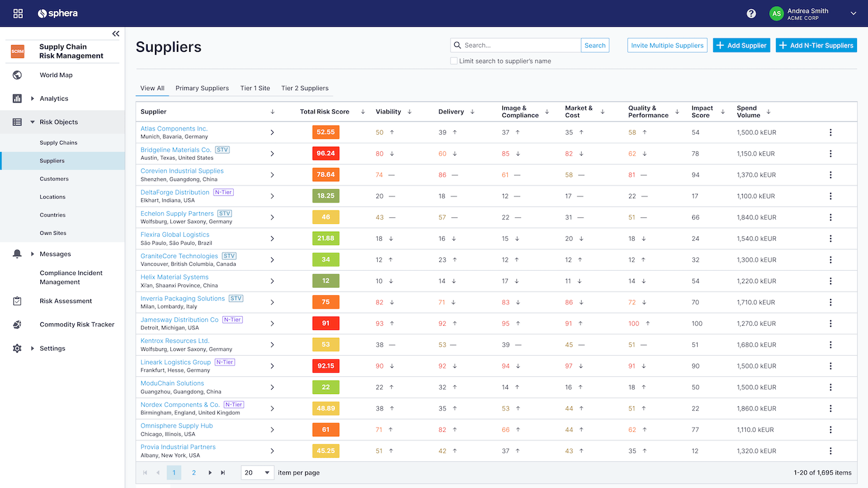The image size is (868, 488).
Task: Collapse the sidebar with the double chevron
Action: (115, 34)
